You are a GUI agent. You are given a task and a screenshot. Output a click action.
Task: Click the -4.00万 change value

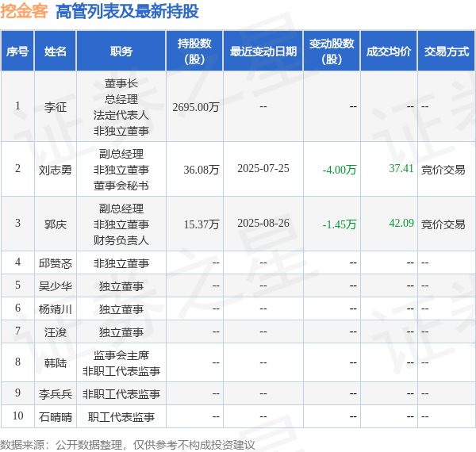340,170
